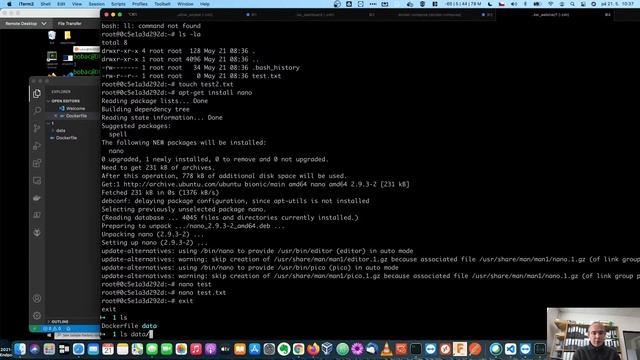Viewport: 640px width, 360px height.
Task: Open FaceTime from the Dock
Action: [x=167, y=349]
